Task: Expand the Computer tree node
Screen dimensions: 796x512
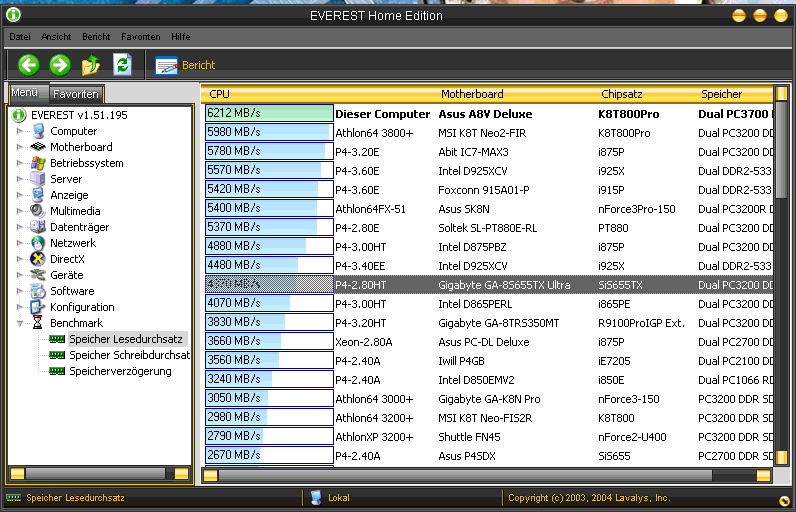Action: point(19,131)
